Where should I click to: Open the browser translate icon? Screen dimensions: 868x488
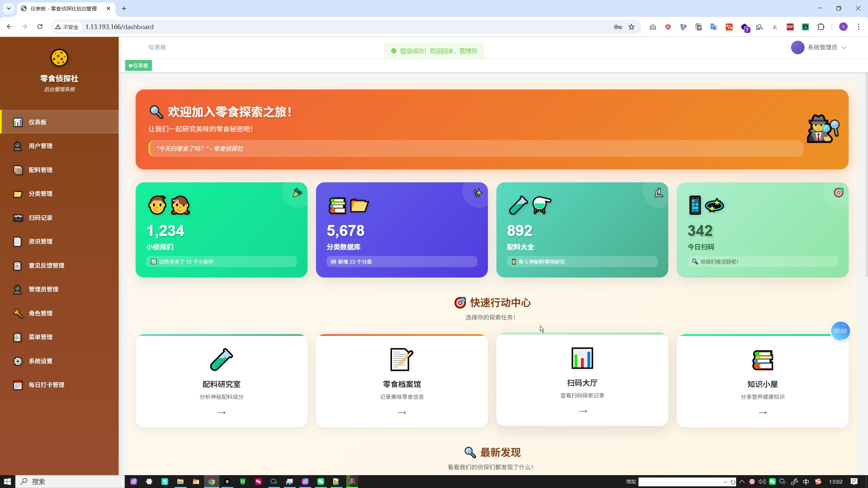(x=713, y=27)
